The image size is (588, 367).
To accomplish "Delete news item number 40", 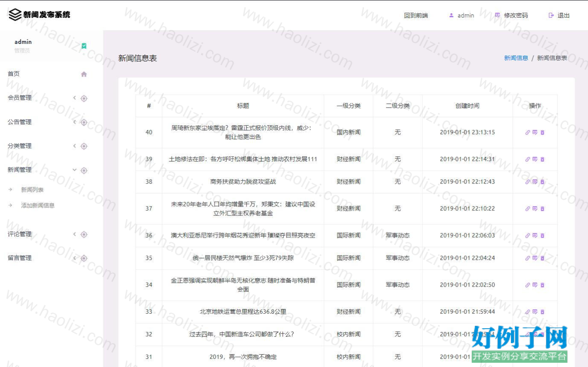I will (x=542, y=132).
